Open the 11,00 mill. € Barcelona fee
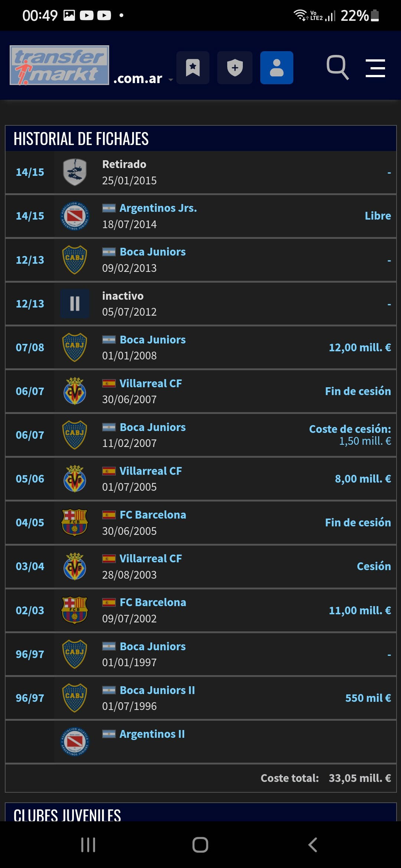 coord(360,611)
